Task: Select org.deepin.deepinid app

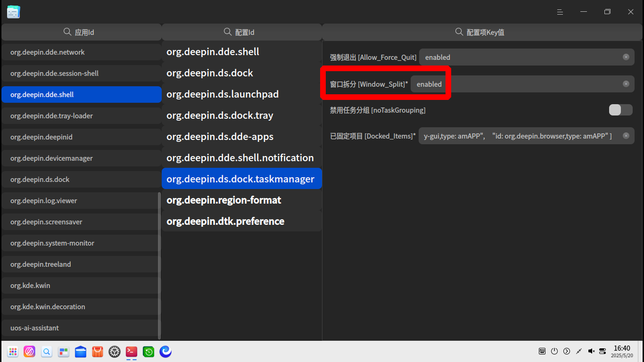Action: pos(81,137)
